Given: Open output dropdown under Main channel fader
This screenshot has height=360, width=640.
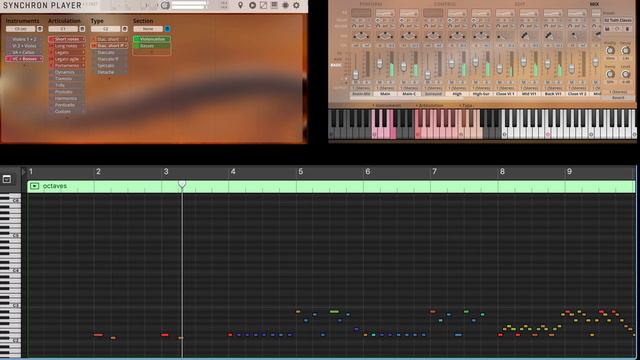Looking at the screenshot, I should click(385, 88).
